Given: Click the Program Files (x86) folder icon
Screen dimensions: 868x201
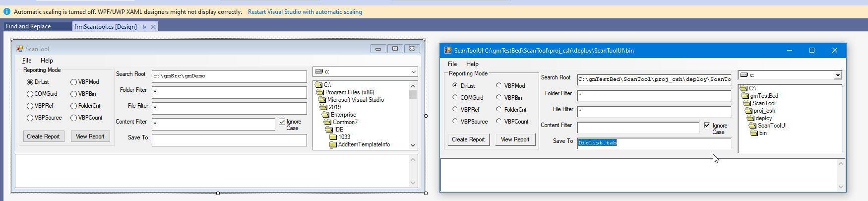Looking at the screenshot, I should pyautogui.click(x=320, y=92).
